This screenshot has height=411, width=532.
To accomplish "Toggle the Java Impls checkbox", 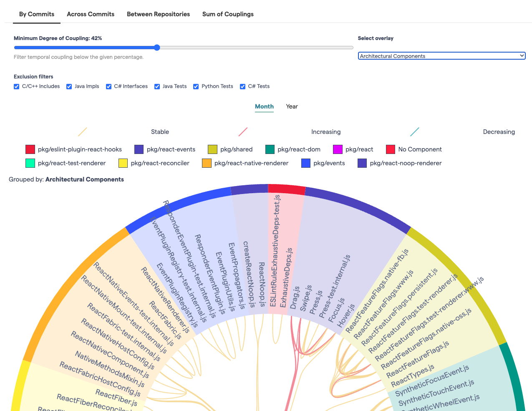I will [x=69, y=86].
